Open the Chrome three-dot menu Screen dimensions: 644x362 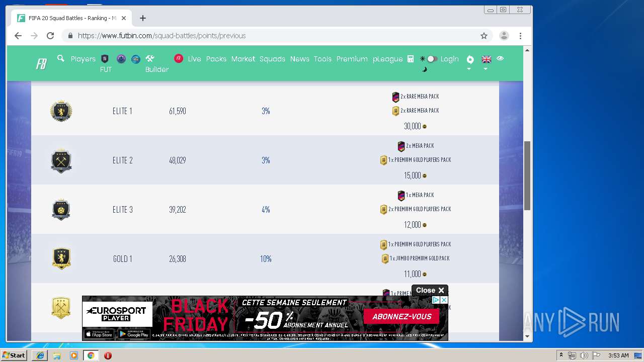[520, 36]
